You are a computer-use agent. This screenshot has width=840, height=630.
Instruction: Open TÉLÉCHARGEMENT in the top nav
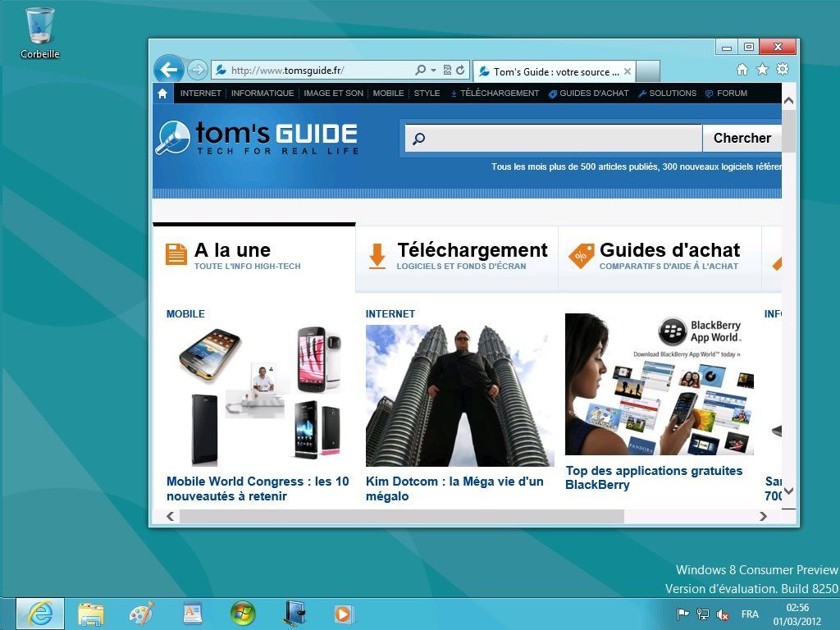(x=495, y=94)
